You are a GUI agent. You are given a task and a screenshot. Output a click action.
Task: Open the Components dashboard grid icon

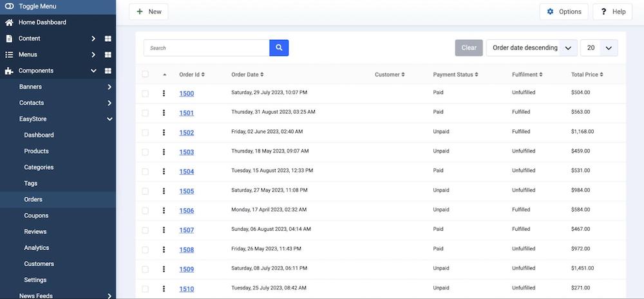[x=108, y=71]
